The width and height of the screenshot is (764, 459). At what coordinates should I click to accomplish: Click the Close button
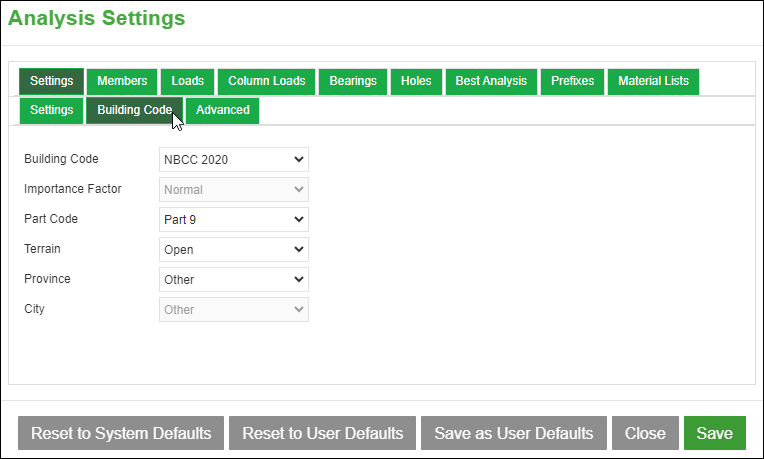645,433
